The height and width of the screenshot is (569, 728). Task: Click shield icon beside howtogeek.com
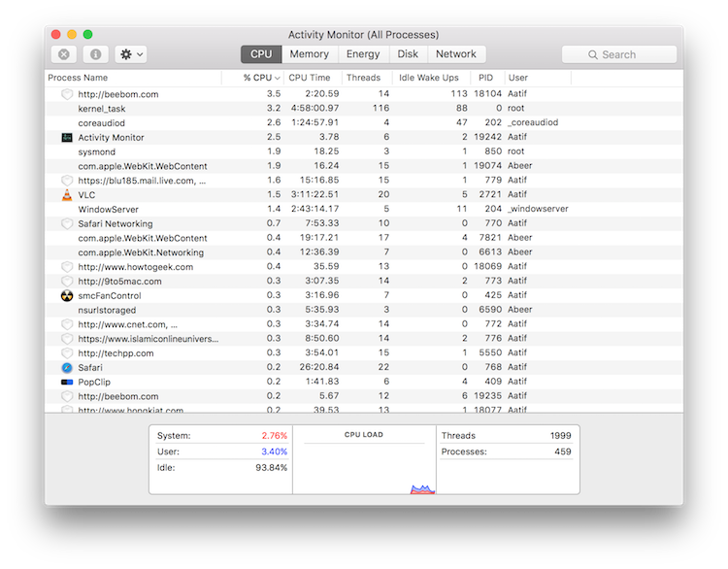point(67,267)
